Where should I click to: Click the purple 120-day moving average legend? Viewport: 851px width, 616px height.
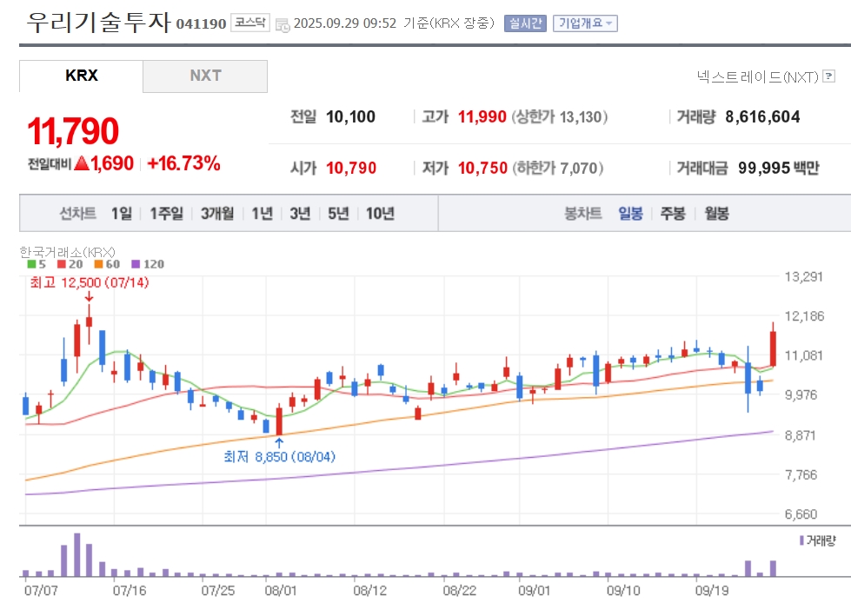[x=148, y=264]
